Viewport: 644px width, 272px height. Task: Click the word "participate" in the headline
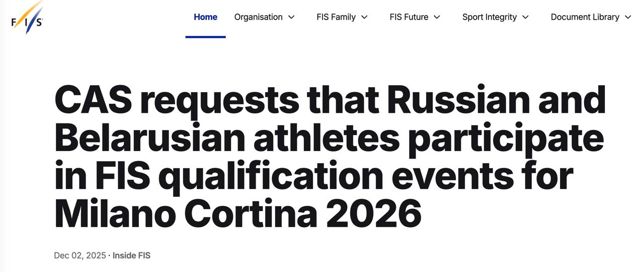(x=506, y=138)
